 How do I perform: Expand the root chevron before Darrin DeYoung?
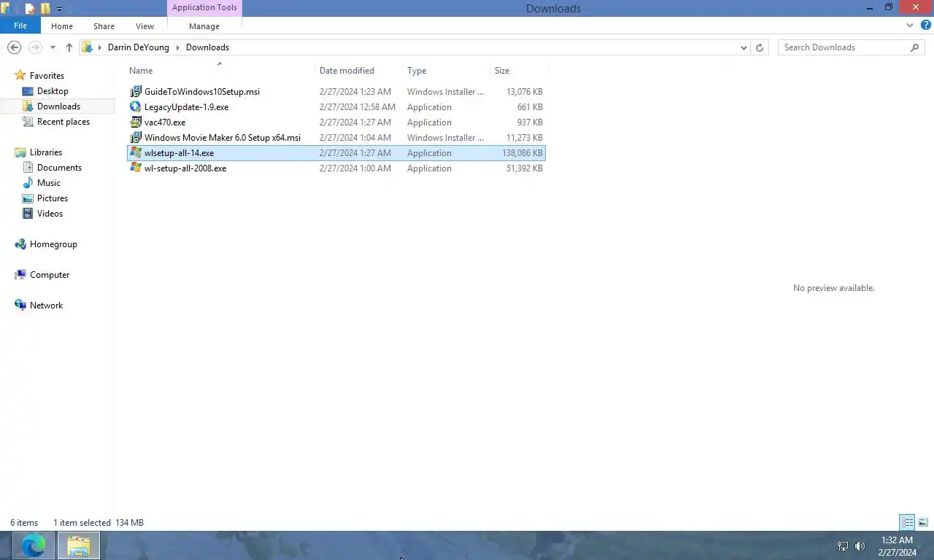pyautogui.click(x=100, y=47)
